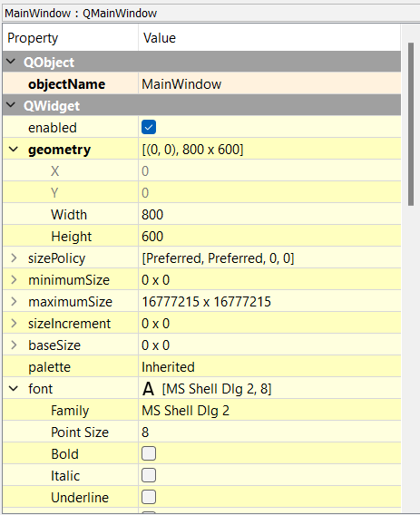Expand the maximumSize property
This screenshot has height=515, width=420.
(14, 302)
